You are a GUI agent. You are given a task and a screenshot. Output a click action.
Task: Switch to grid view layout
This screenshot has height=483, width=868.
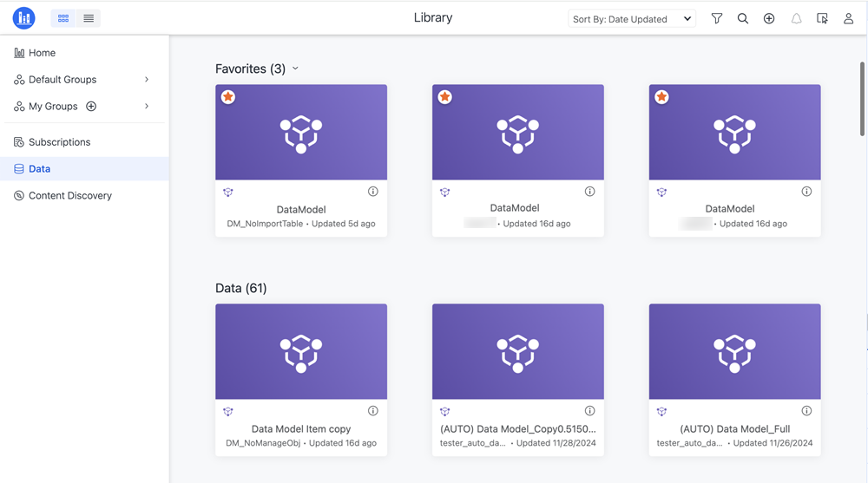[63, 18]
